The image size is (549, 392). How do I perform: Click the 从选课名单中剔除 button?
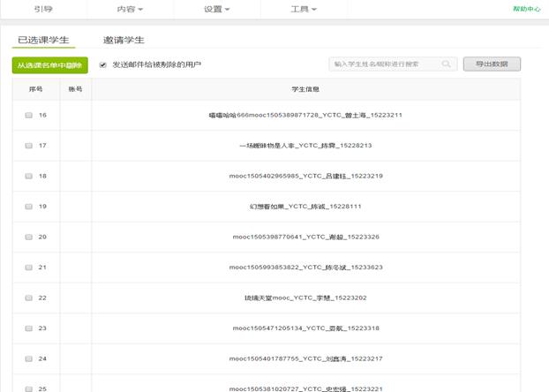pyautogui.click(x=49, y=65)
